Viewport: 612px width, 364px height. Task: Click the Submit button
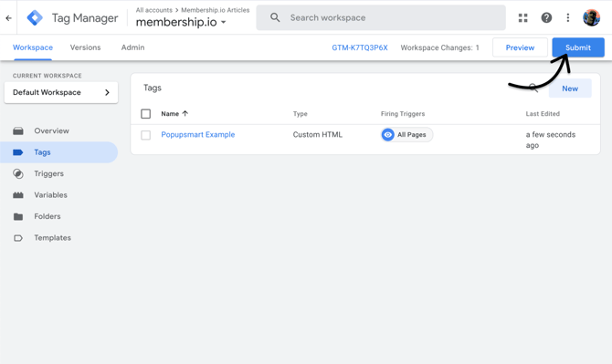[578, 47]
